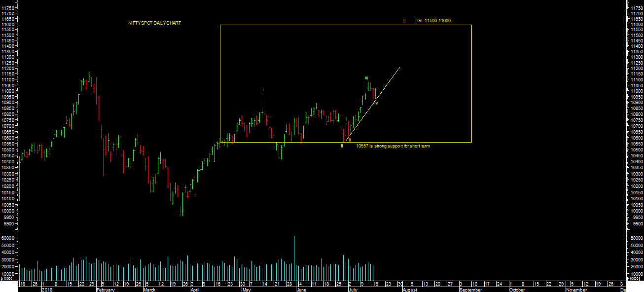Click the 10000 price level on the right axis
644x292 pixels.
click(636, 211)
